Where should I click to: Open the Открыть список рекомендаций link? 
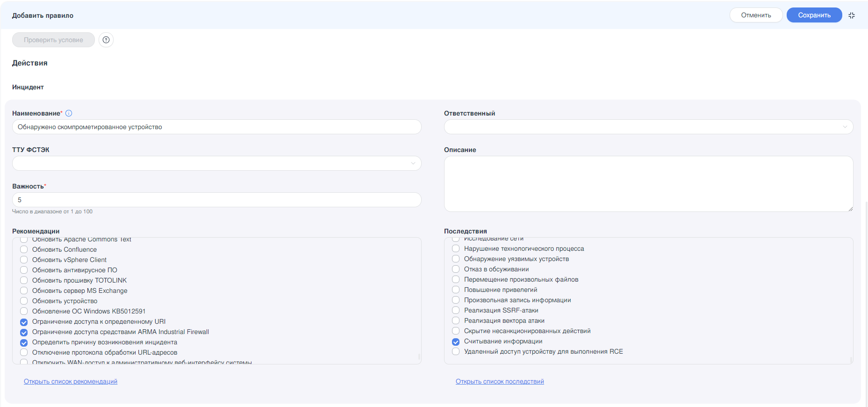tap(71, 381)
